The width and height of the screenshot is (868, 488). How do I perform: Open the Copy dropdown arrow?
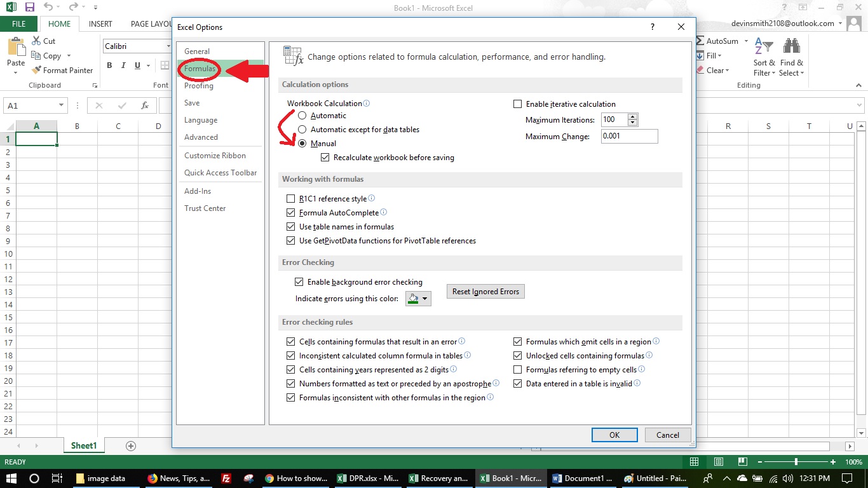click(69, 56)
